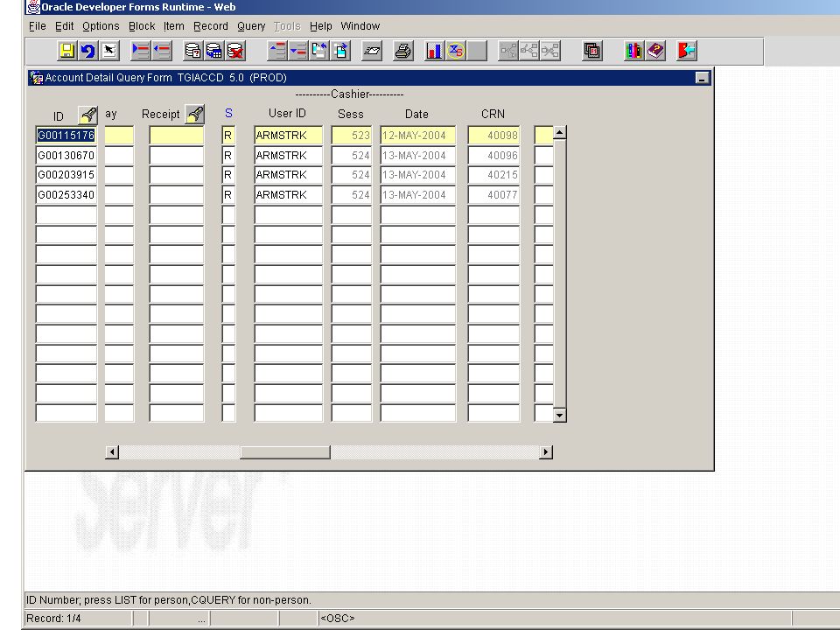The width and height of the screenshot is (840, 630).
Task: Click the Exit red door icon
Action: click(x=686, y=51)
